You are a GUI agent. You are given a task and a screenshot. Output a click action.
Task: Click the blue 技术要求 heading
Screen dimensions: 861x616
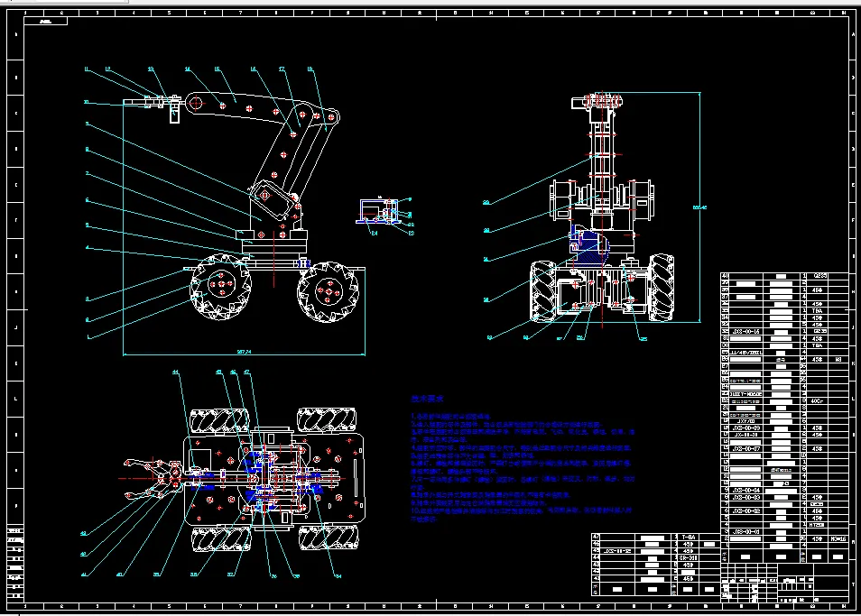[427, 399]
